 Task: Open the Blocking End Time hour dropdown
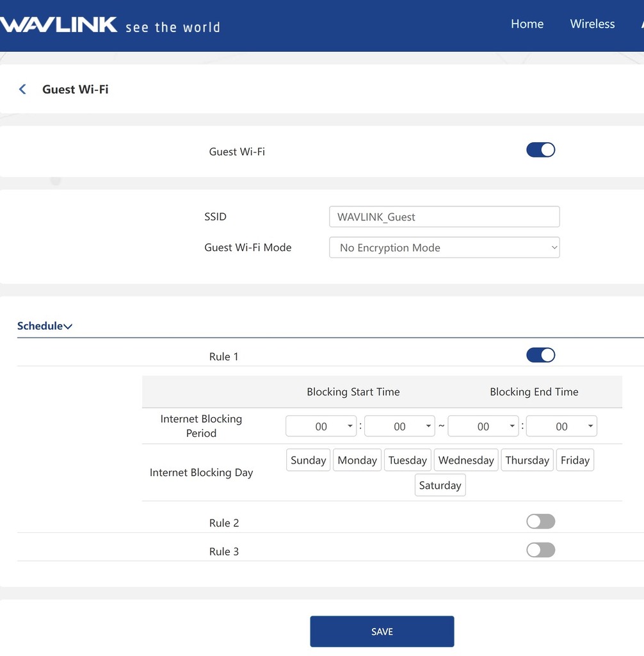click(483, 426)
